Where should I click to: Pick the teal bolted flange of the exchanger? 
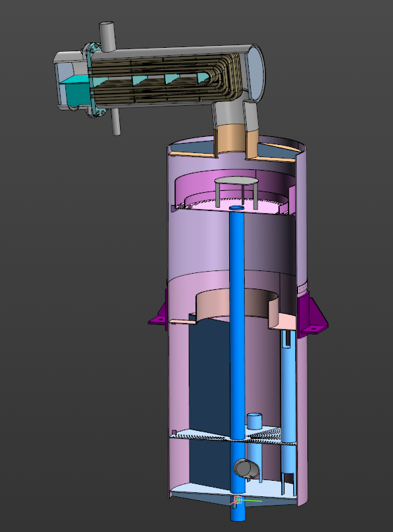point(91,80)
